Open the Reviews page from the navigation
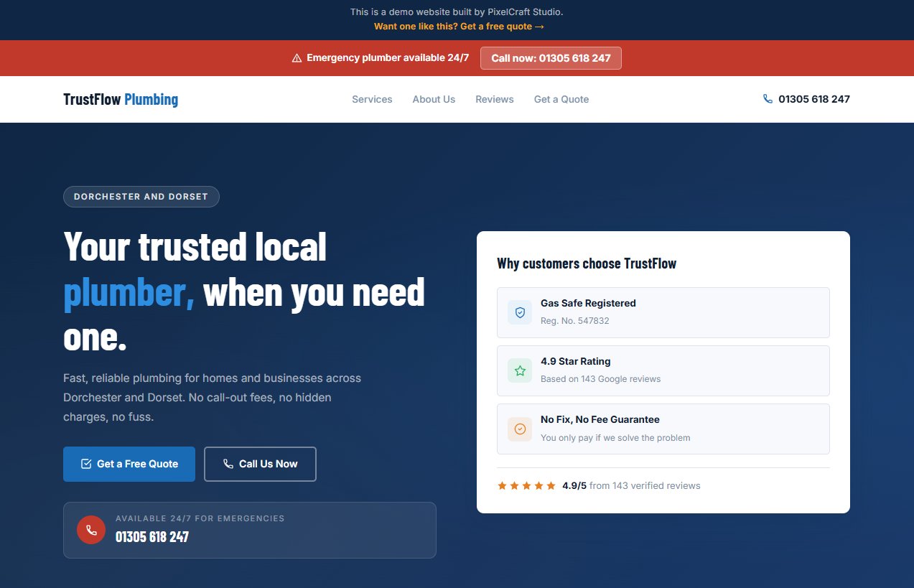This screenshot has height=588, width=914. (x=494, y=99)
